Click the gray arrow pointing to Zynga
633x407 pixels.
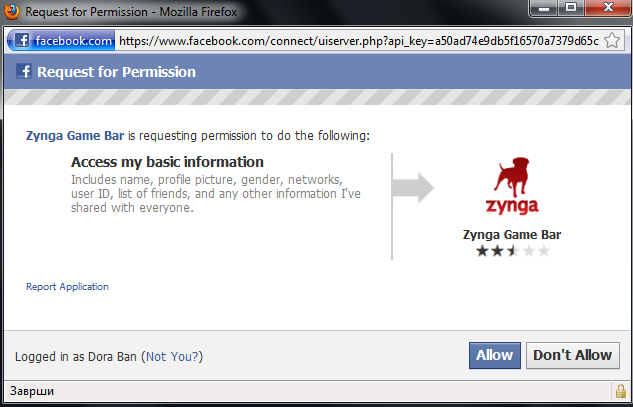click(413, 187)
